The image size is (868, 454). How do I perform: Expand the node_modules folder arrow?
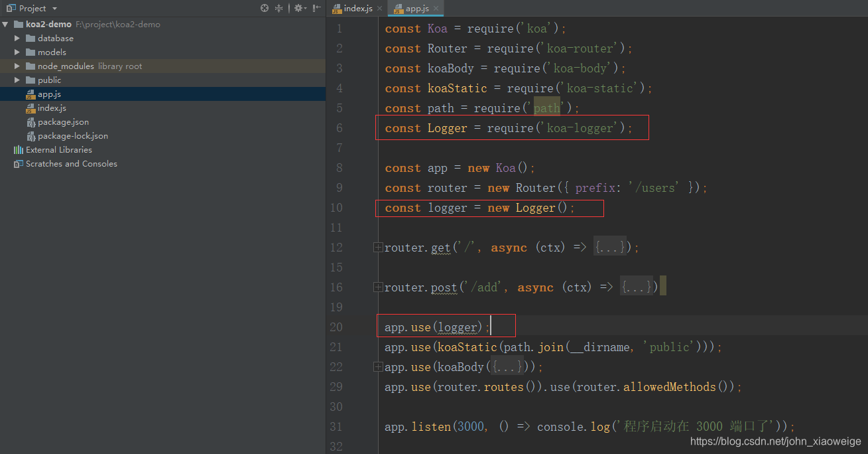tap(18, 66)
